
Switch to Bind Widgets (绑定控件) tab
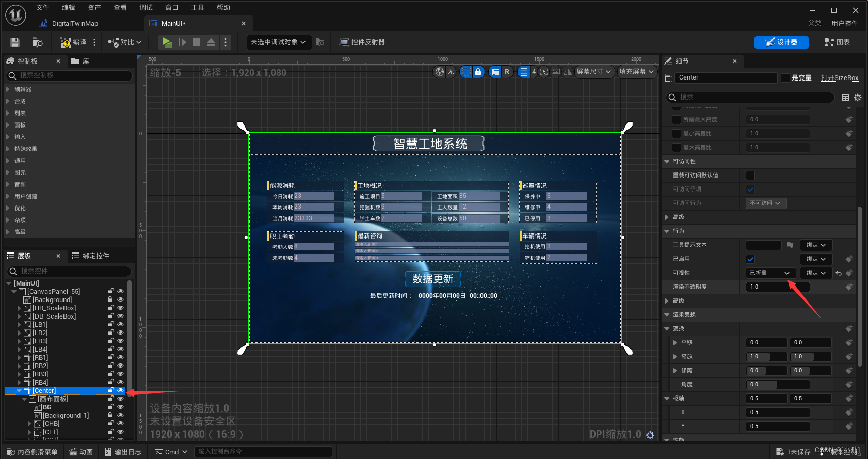(90, 256)
